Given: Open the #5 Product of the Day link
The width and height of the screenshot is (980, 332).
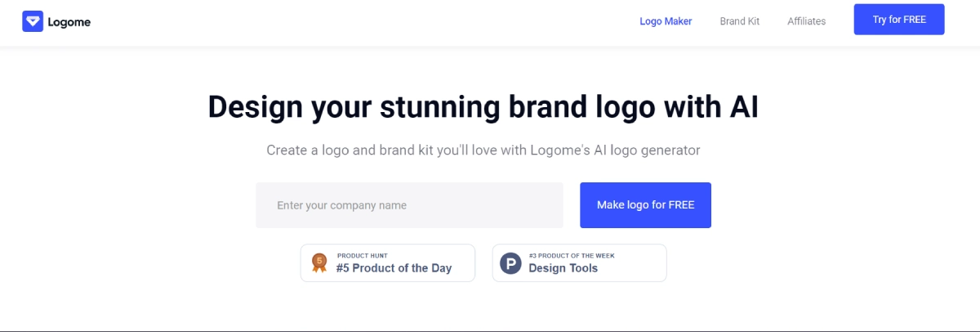Looking at the screenshot, I should (394, 268).
